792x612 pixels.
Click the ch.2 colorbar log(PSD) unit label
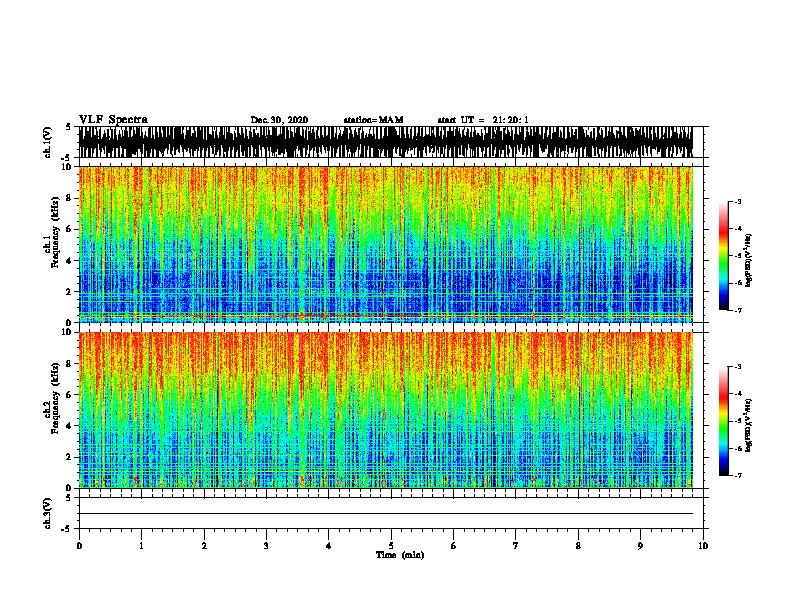coord(749,426)
